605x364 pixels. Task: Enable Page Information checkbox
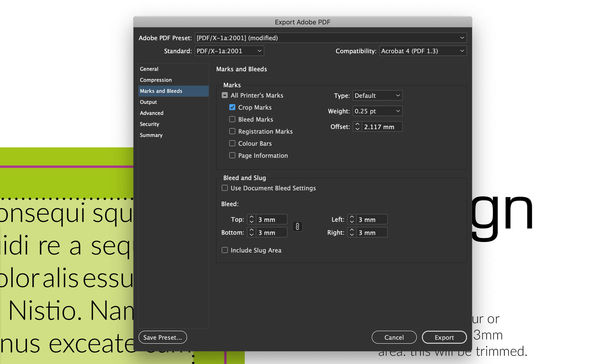tap(232, 155)
